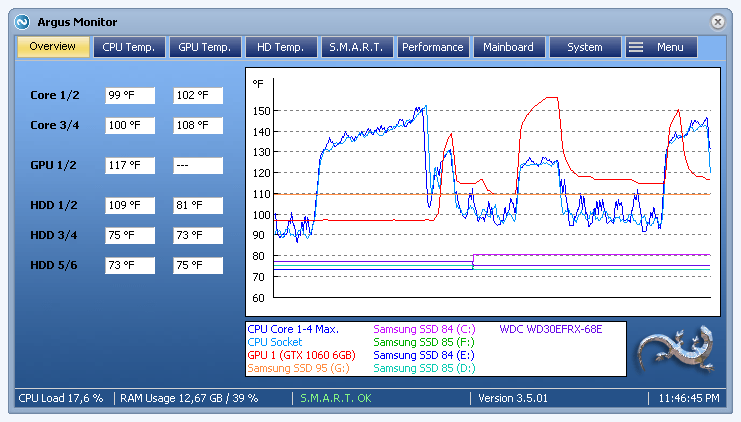741x422 pixels.
Task: Switch to the CPU Temp. tab
Action: 129,47
